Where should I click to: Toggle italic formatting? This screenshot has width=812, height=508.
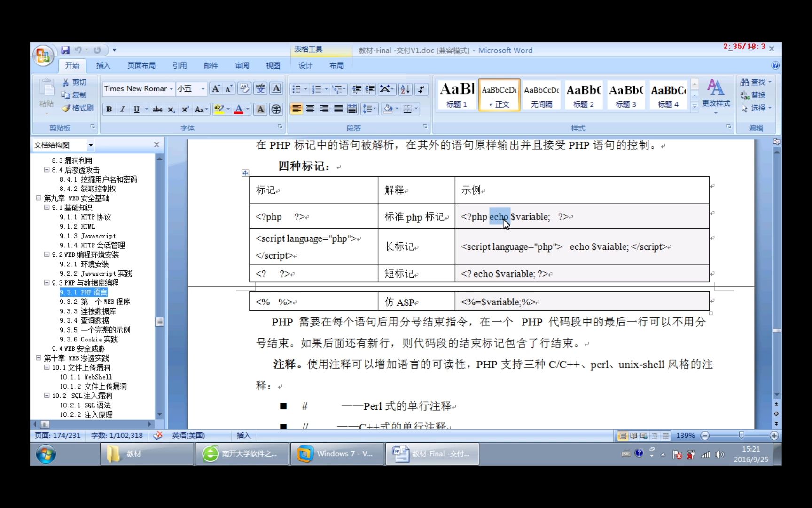(x=122, y=109)
